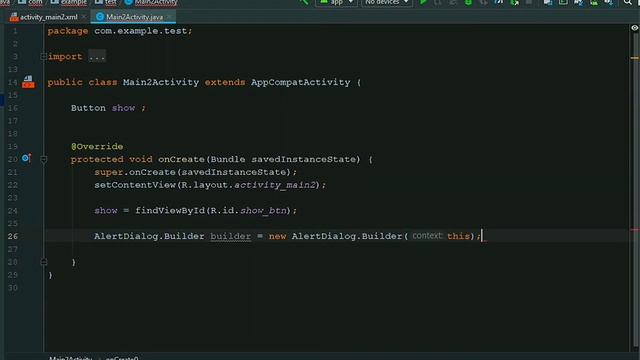Jump to red error marker on error stripe
640x360 pixels.
pos(635,230)
